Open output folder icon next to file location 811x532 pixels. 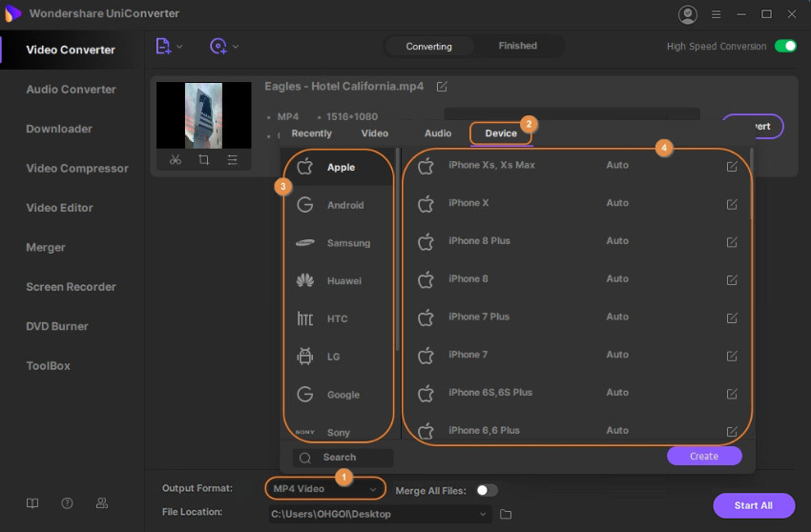pos(507,515)
